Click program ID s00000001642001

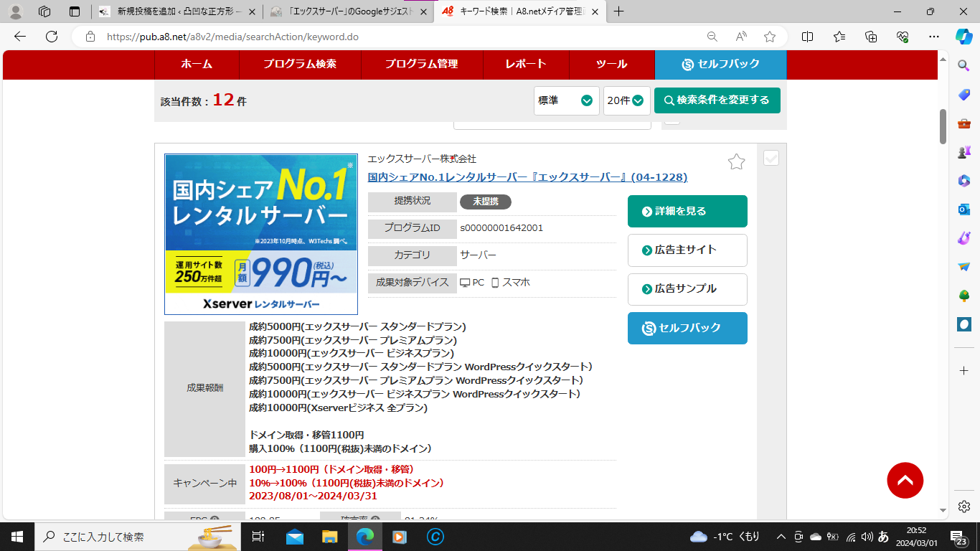click(x=501, y=228)
